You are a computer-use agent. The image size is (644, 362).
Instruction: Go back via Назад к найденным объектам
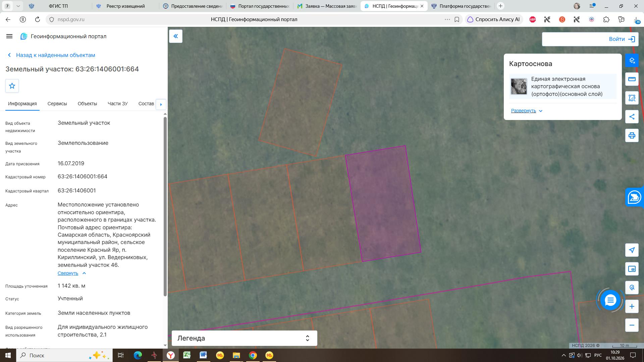click(51, 55)
